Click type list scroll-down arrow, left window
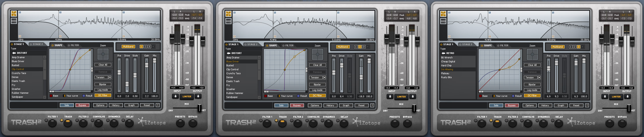Viewport: 644px width, 137px height. pyautogui.click(x=44, y=97)
